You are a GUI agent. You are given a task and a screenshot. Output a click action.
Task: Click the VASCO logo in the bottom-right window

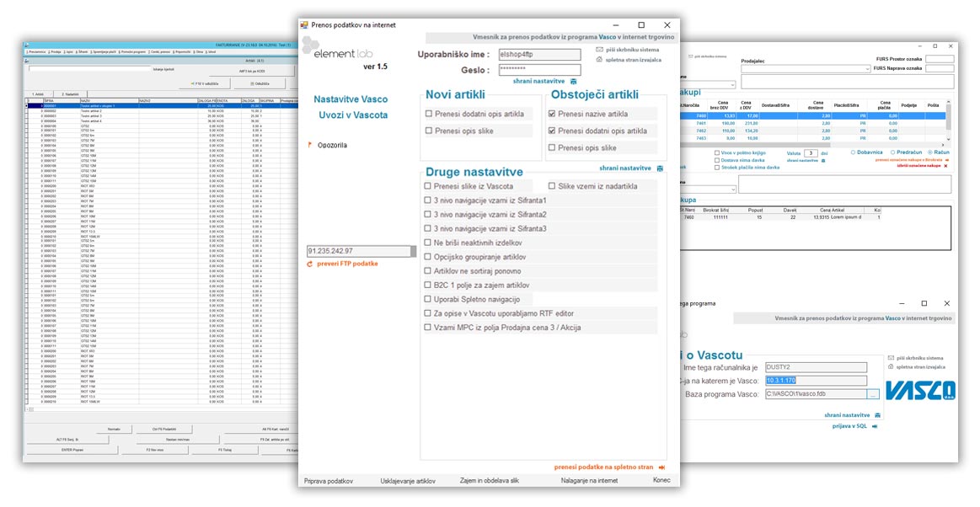click(x=921, y=390)
